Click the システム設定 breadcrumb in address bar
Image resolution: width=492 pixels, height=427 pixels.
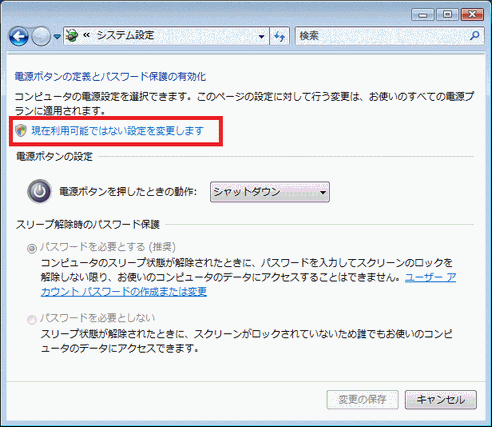tap(125, 35)
